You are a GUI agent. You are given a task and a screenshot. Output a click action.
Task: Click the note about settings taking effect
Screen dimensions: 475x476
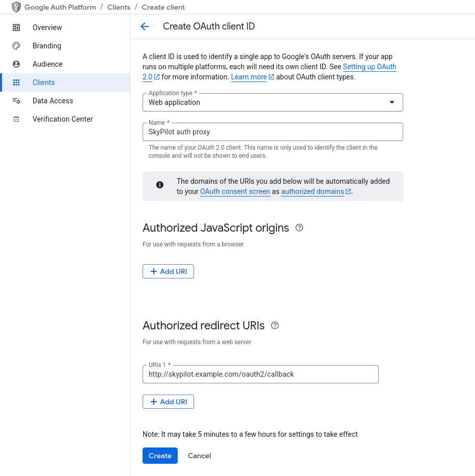pyautogui.click(x=250, y=434)
